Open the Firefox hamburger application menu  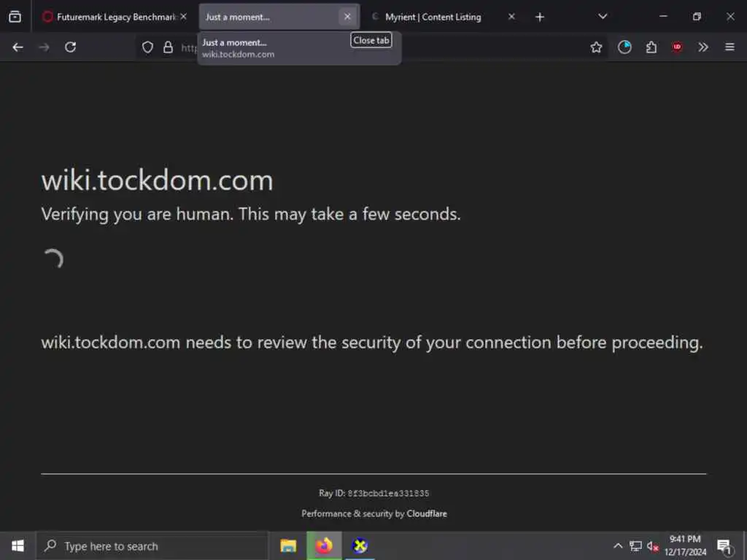[x=729, y=47]
